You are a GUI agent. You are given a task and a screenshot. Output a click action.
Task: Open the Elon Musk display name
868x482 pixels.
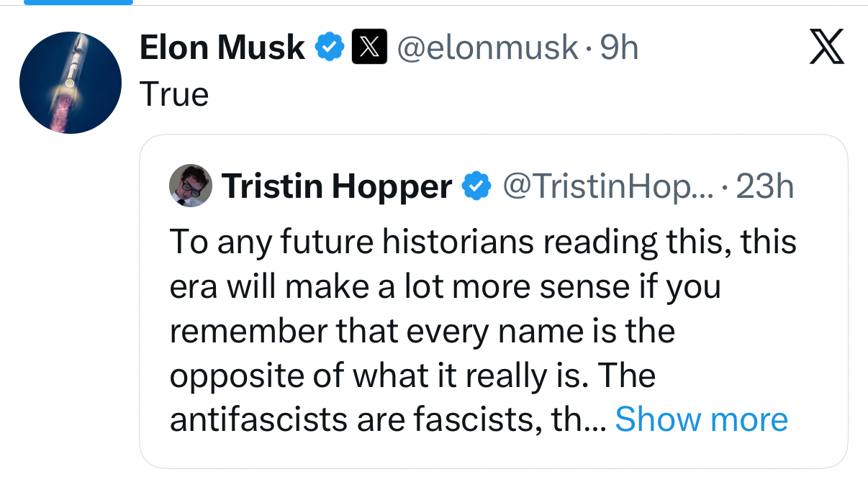[222, 48]
